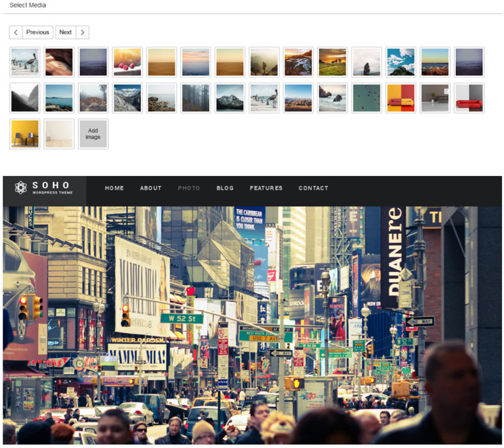Screen dimensions: 504x448
Task: Open the BLOG menu item
Action: click(225, 188)
